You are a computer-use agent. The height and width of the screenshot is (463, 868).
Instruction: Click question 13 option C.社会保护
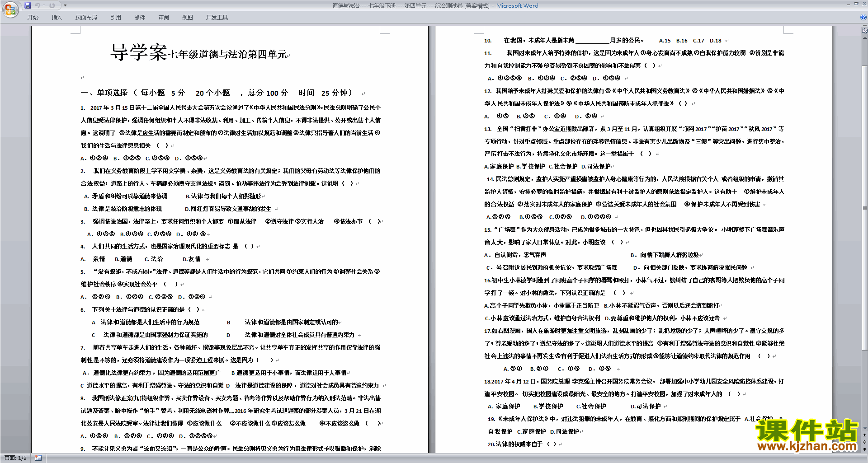coord(563,166)
